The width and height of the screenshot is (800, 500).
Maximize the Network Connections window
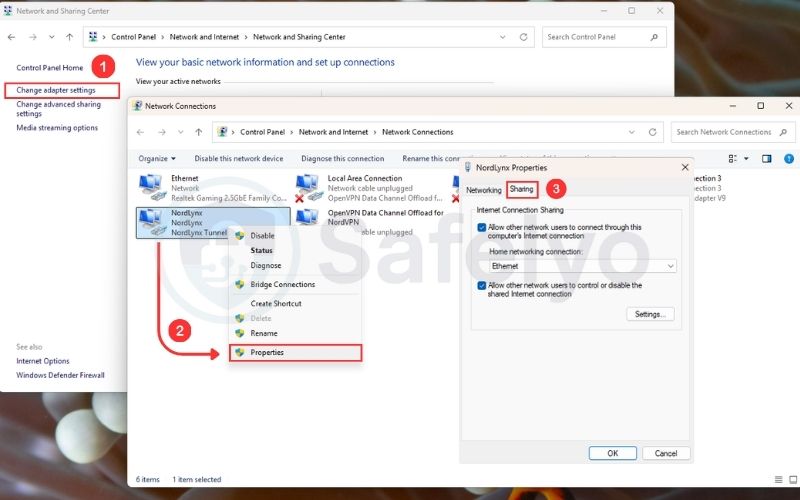click(761, 106)
